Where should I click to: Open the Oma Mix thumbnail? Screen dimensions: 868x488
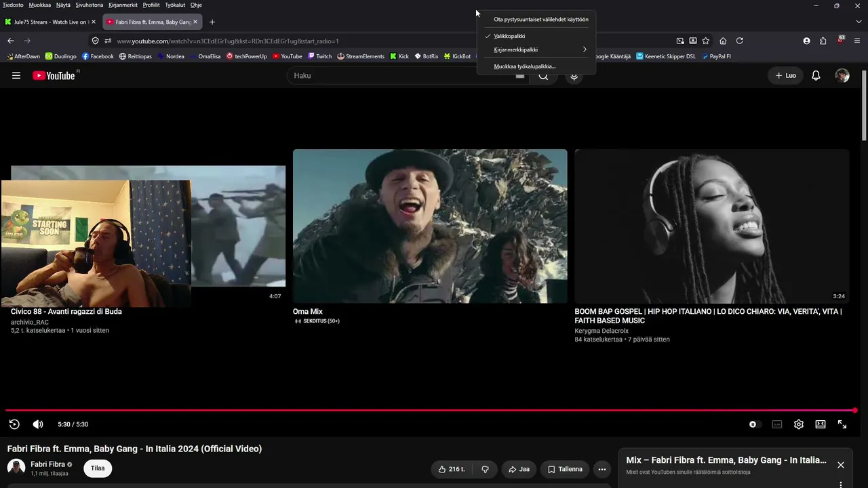point(430,226)
